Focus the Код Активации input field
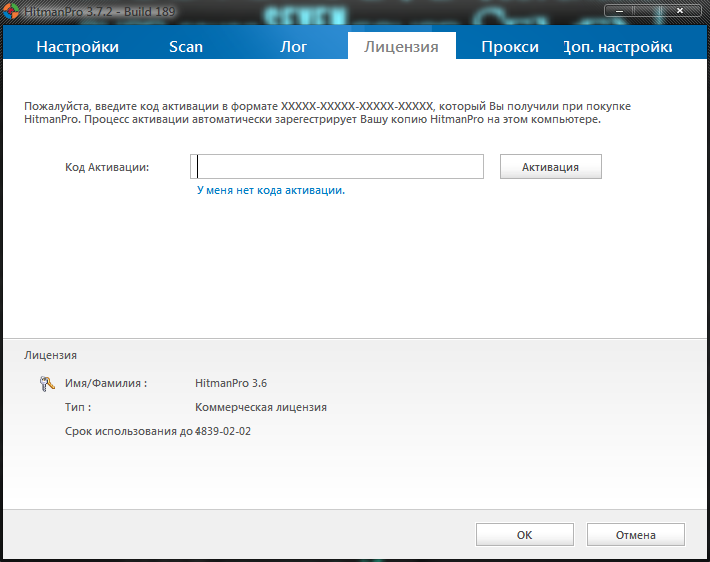The height and width of the screenshot is (562, 710). [x=337, y=167]
